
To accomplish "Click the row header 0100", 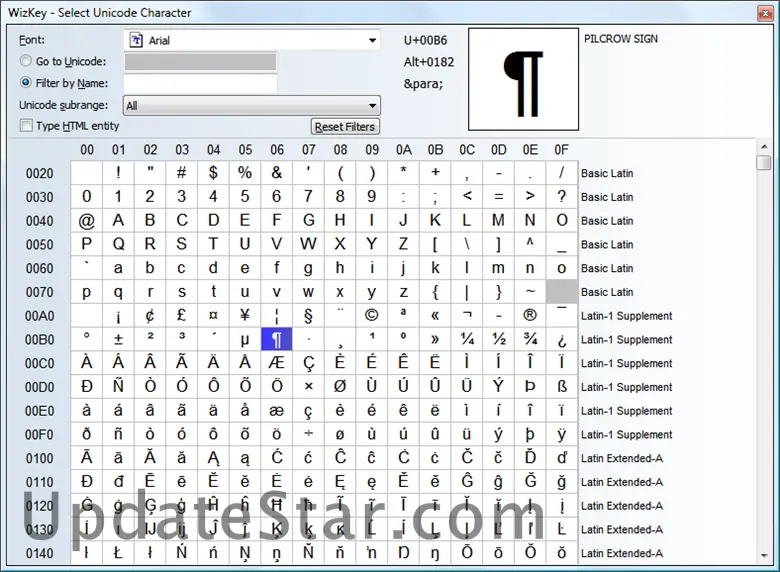I will coord(39,458).
